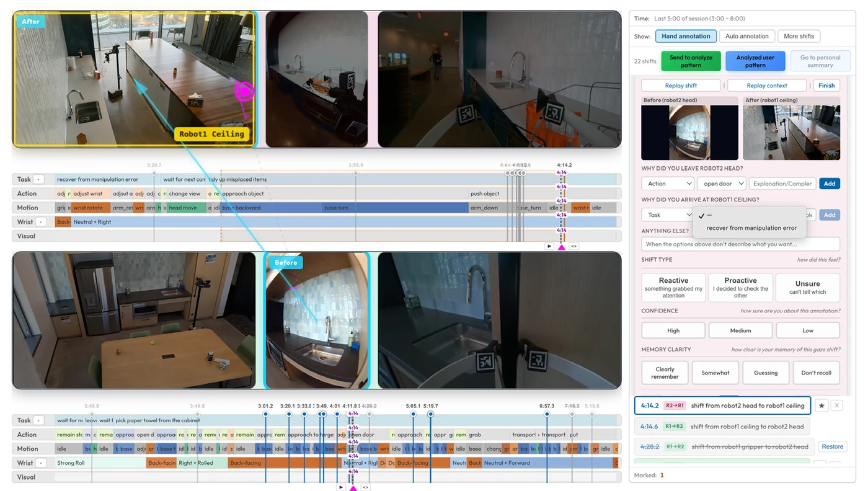Select the 6:57.3 marker on lower timeline
868x491 pixels.
pyautogui.click(x=547, y=414)
